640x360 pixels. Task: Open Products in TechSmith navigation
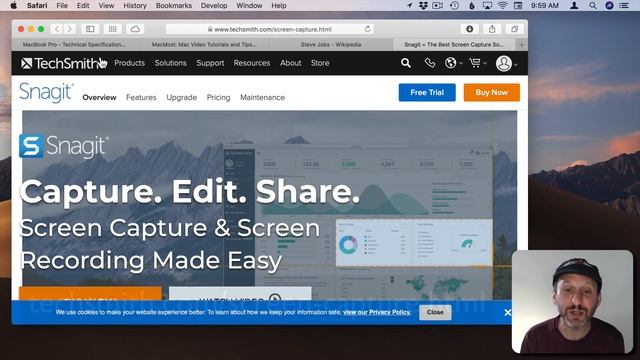(x=129, y=63)
